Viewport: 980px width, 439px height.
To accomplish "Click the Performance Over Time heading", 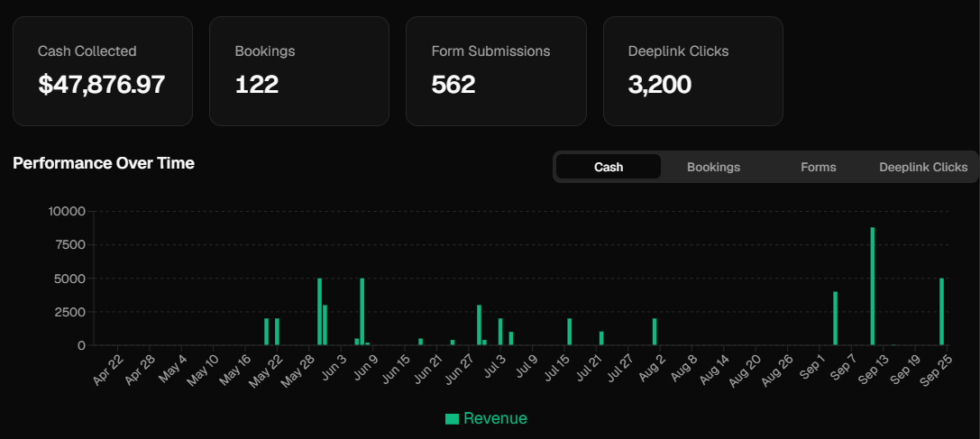I will (104, 163).
